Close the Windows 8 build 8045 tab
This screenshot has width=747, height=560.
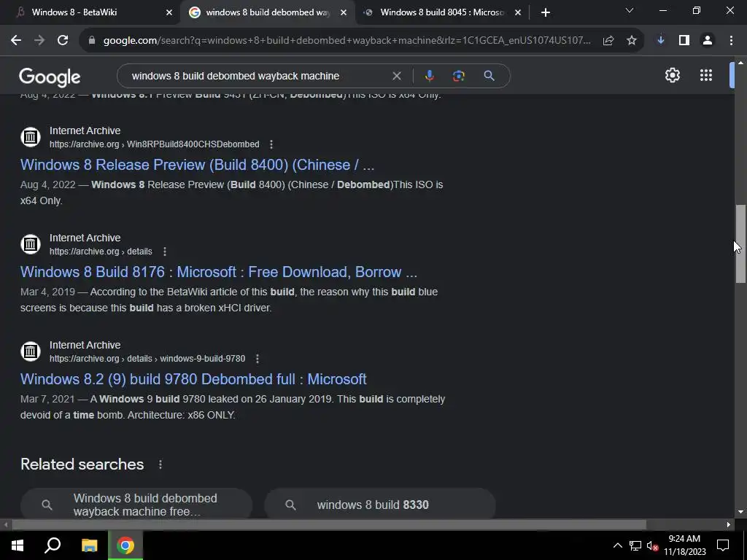tap(518, 12)
